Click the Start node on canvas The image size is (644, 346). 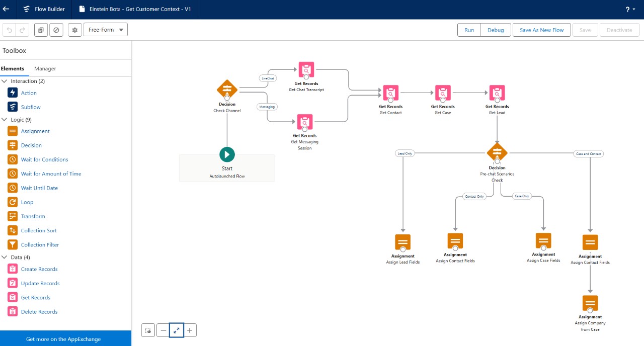tap(227, 154)
